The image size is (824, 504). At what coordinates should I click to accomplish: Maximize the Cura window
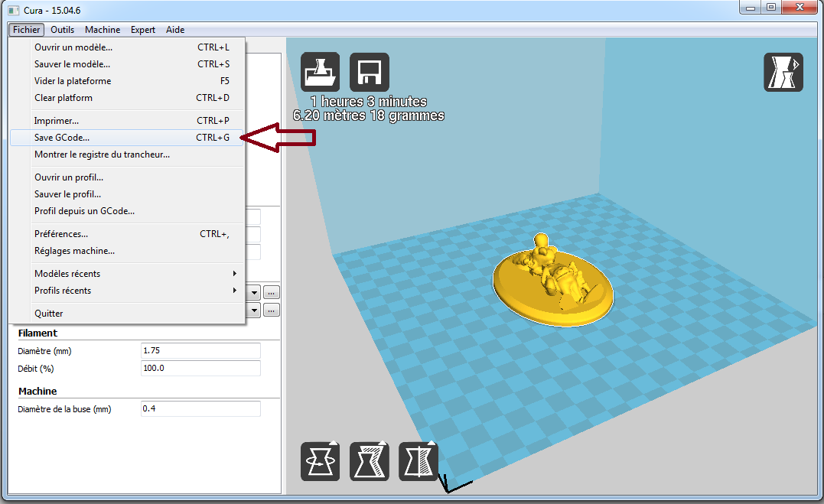[x=771, y=8]
